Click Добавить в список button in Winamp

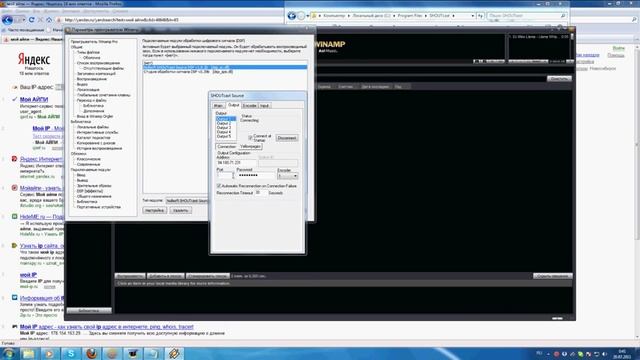tap(166, 276)
